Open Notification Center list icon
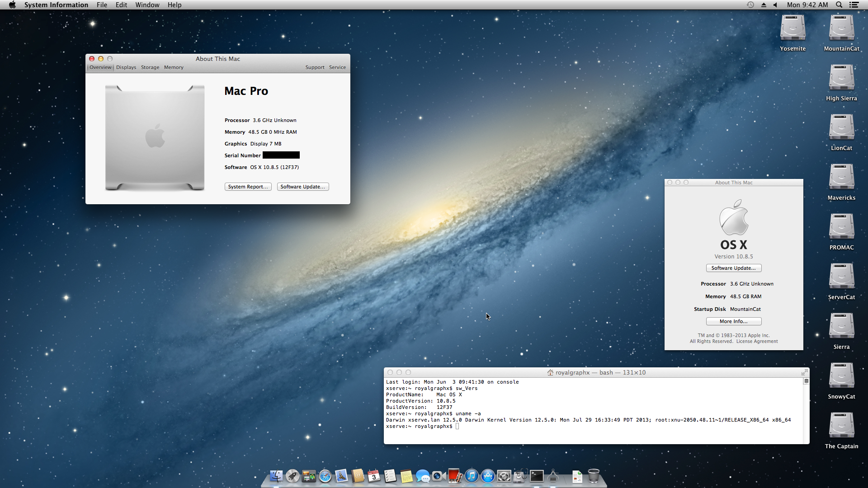This screenshot has width=868, height=488. click(x=854, y=5)
